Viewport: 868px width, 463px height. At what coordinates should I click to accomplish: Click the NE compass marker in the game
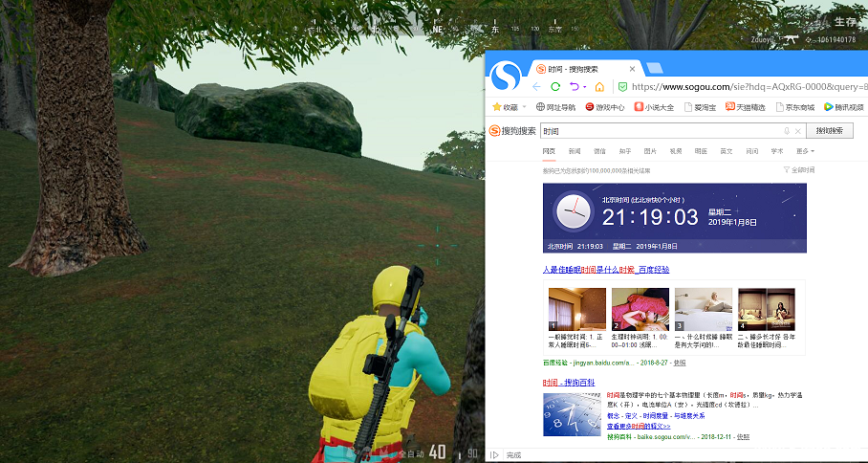pos(438,29)
